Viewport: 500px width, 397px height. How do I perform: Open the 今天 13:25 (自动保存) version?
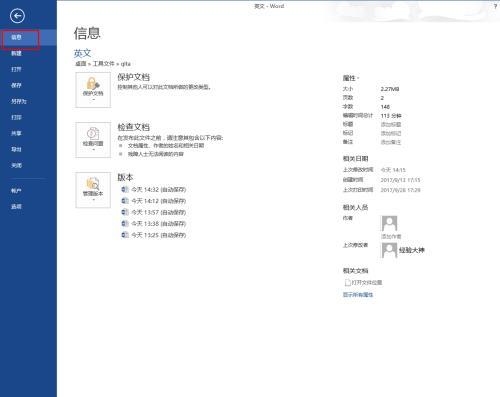[159, 235]
